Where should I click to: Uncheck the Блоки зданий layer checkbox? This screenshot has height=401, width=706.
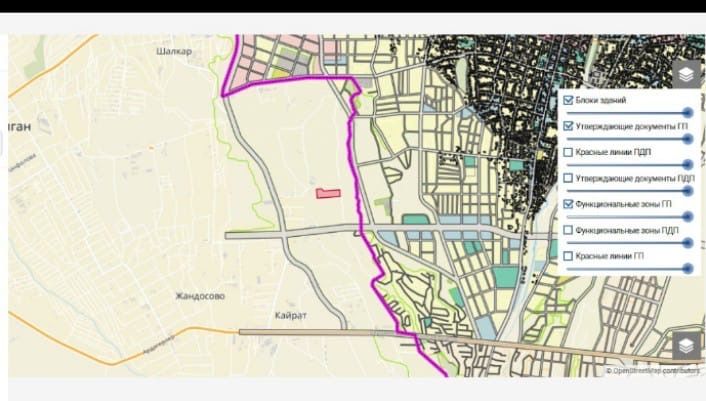pyautogui.click(x=568, y=100)
